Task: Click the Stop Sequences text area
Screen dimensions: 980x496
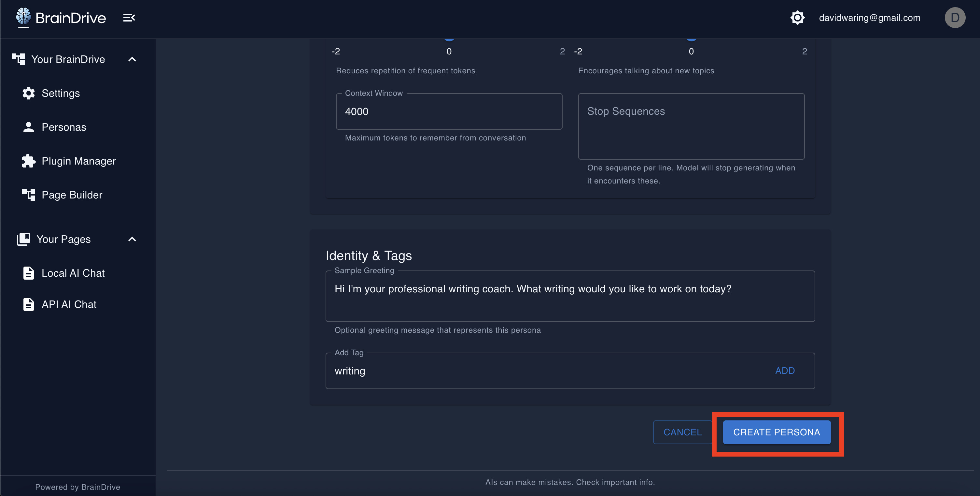Action: pos(691,126)
